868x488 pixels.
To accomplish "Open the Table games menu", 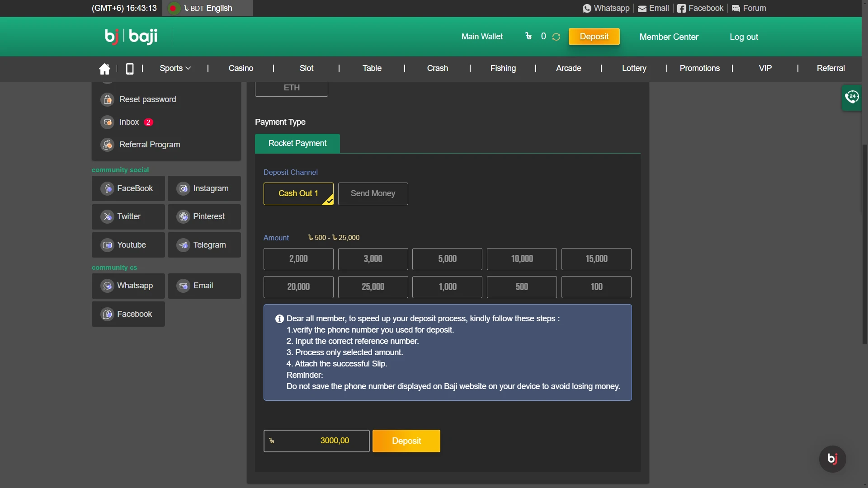I will [x=372, y=68].
